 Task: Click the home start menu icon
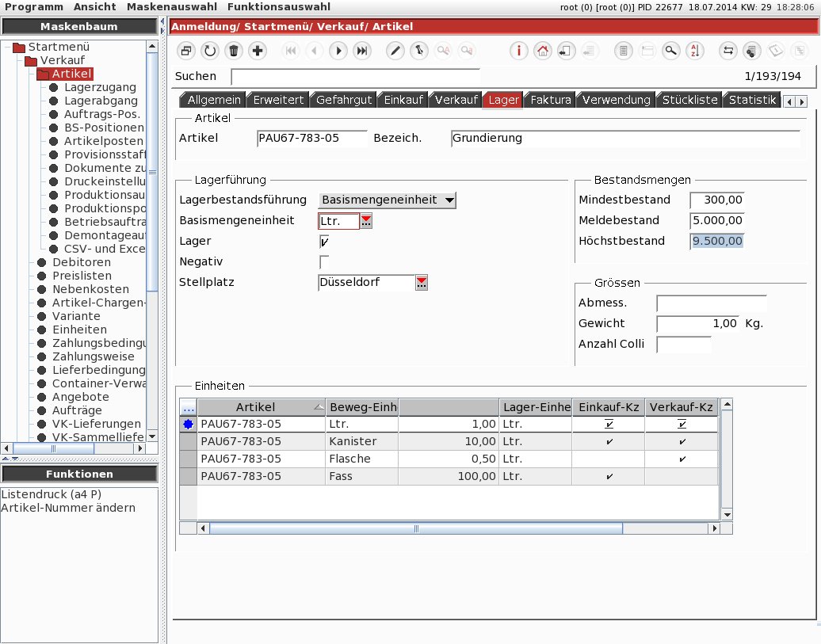pos(543,51)
